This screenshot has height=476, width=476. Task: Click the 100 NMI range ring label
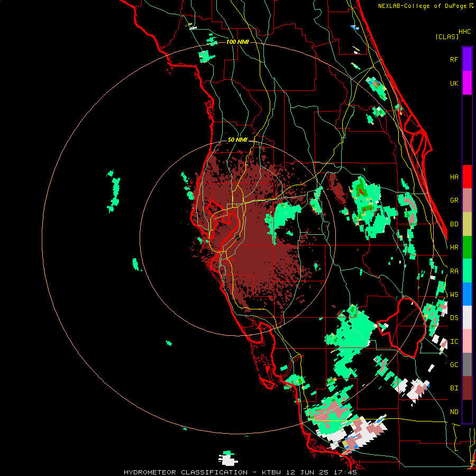point(237,42)
